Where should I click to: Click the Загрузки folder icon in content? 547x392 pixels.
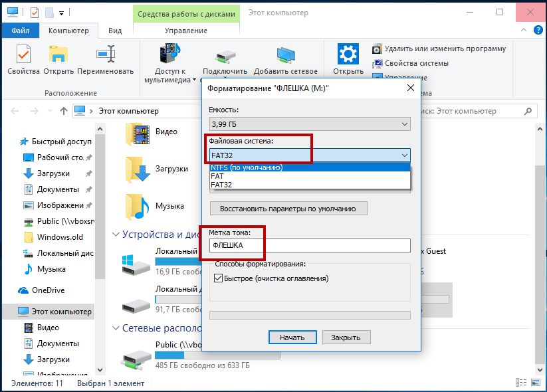tap(138, 170)
